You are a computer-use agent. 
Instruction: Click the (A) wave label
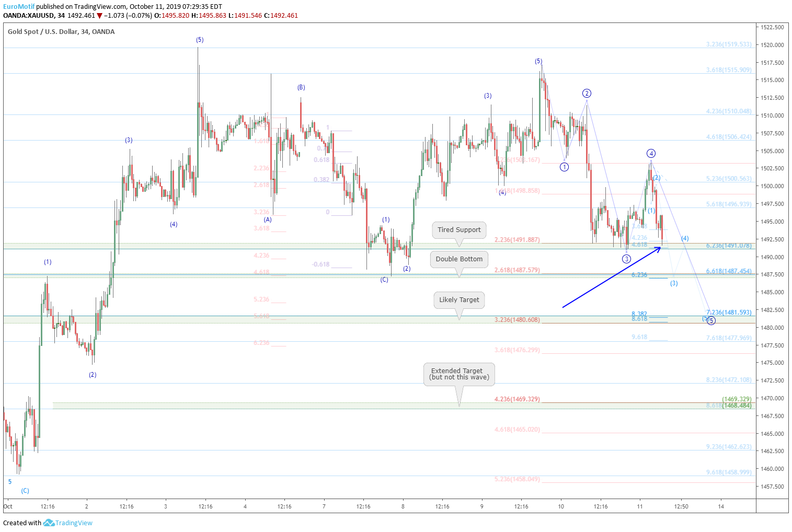click(x=268, y=219)
